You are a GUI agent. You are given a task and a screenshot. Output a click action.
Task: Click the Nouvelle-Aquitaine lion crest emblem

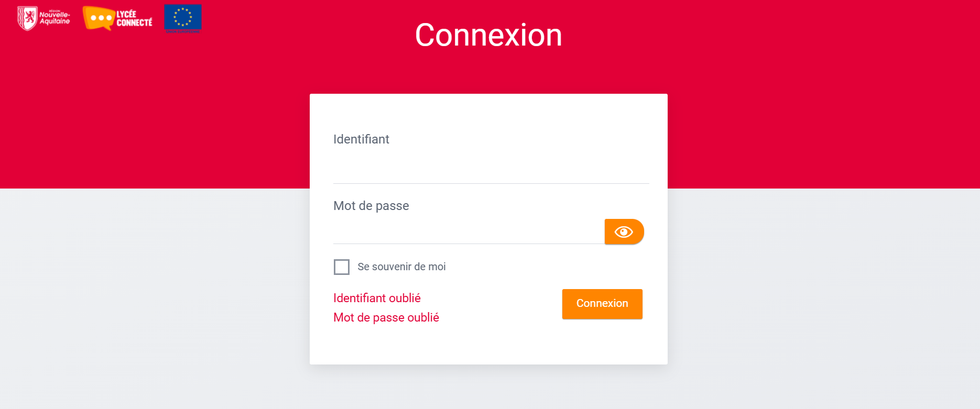pos(27,18)
